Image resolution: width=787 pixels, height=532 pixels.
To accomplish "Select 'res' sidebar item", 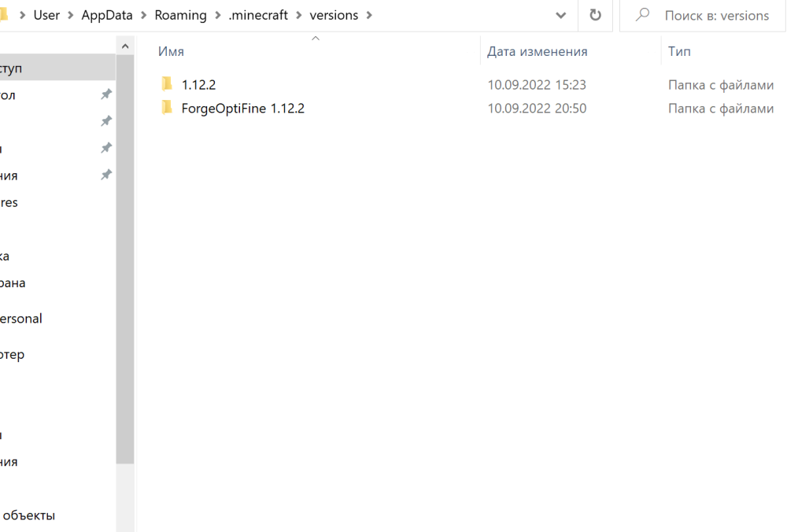I will click(9, 202).
